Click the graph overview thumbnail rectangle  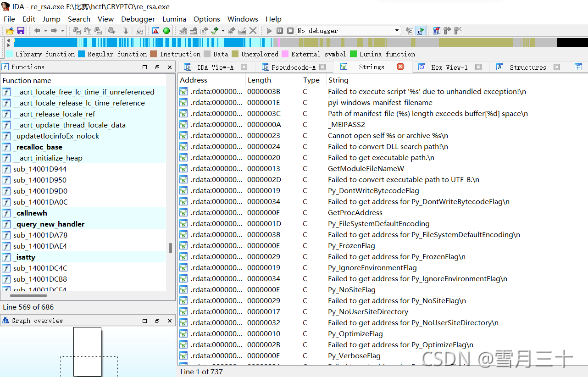tap(87, 351)
